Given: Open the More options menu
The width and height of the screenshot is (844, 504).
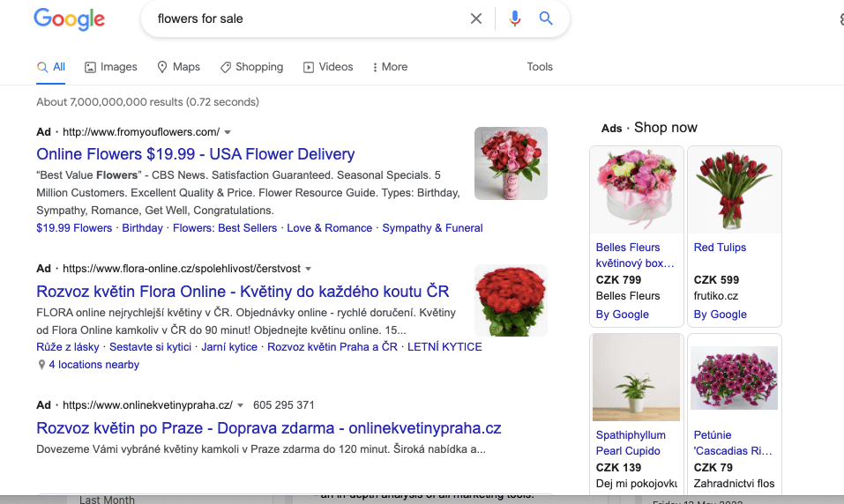Looking at the screenshot, I should pos(390,67).
